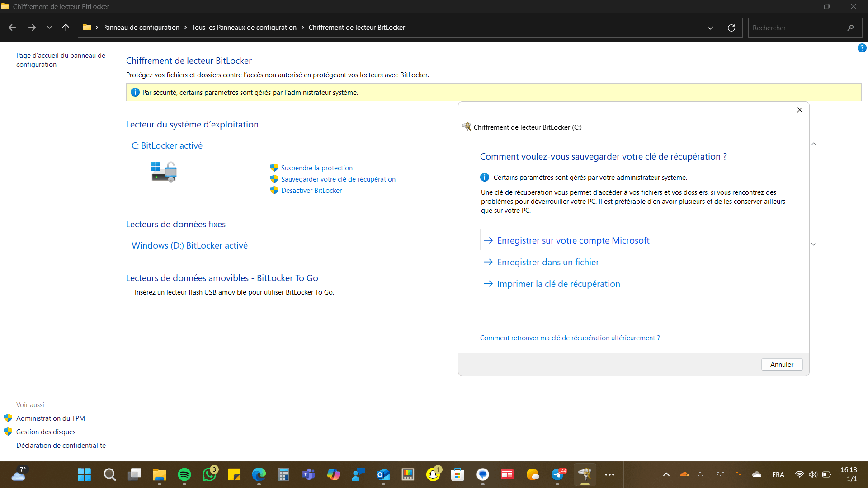
Task: Expand chevron after 'Tous les Panneaux' breadcrumb
Action: 302,28
